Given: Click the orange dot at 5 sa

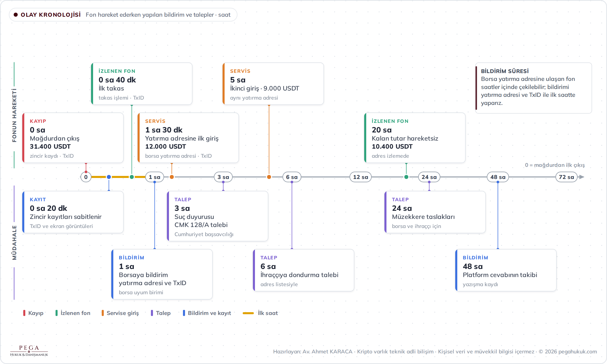Looking at the screenshot, I should [269, 177].
